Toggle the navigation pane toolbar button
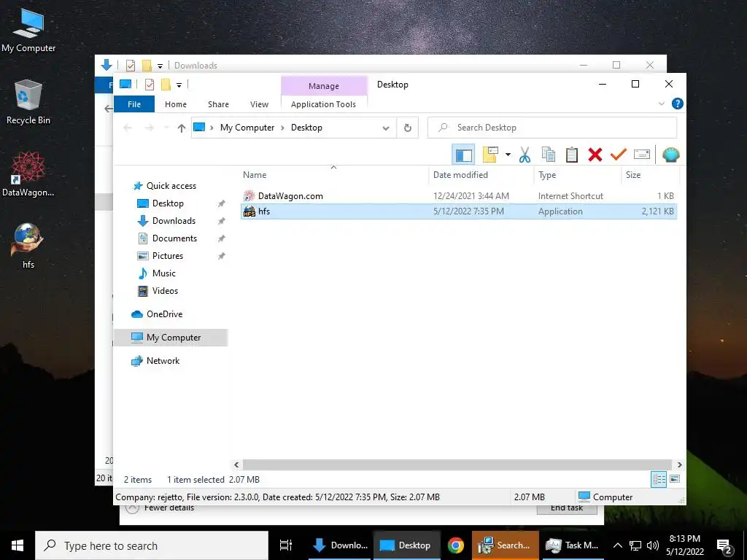 point(463,155)
